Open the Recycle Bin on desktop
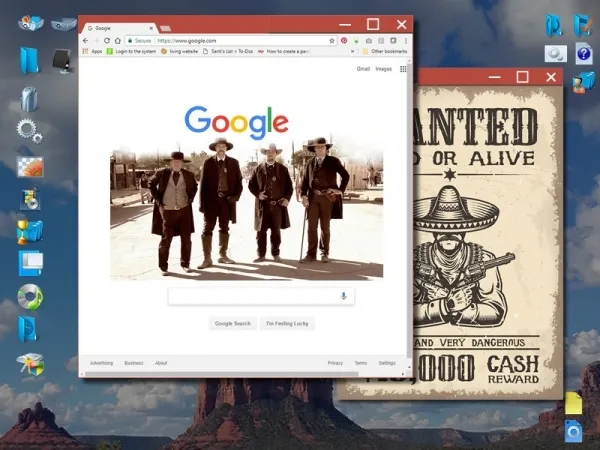 pos(28,98)
